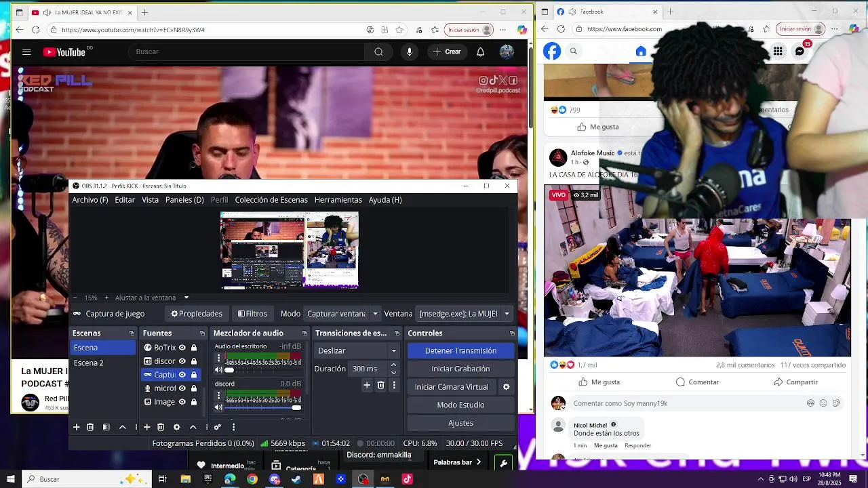This screenshot has width=868, height=488.
Task: Open Propiedades of selected source
Action: coord(197,314)
